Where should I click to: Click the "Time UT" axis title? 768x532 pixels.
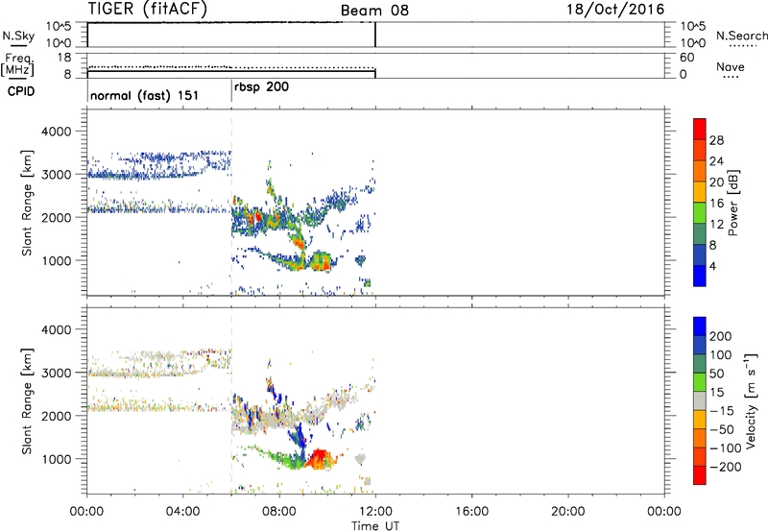[x=375, y=525]
